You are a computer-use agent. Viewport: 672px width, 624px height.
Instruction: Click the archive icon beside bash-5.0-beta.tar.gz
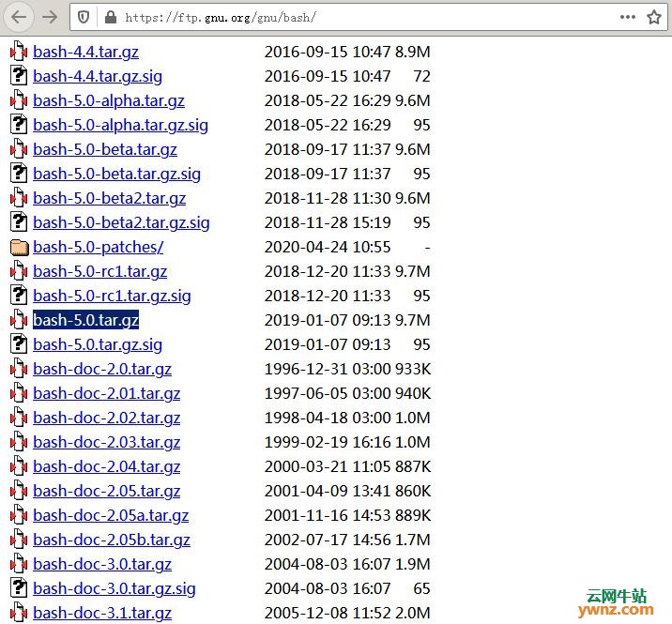pos(19,149)
